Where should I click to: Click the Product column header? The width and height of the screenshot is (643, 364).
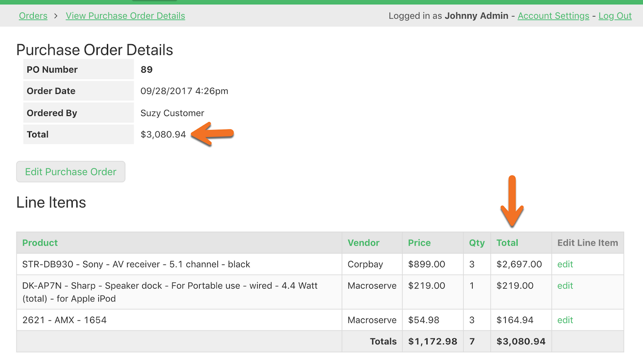tap(40, 243)
